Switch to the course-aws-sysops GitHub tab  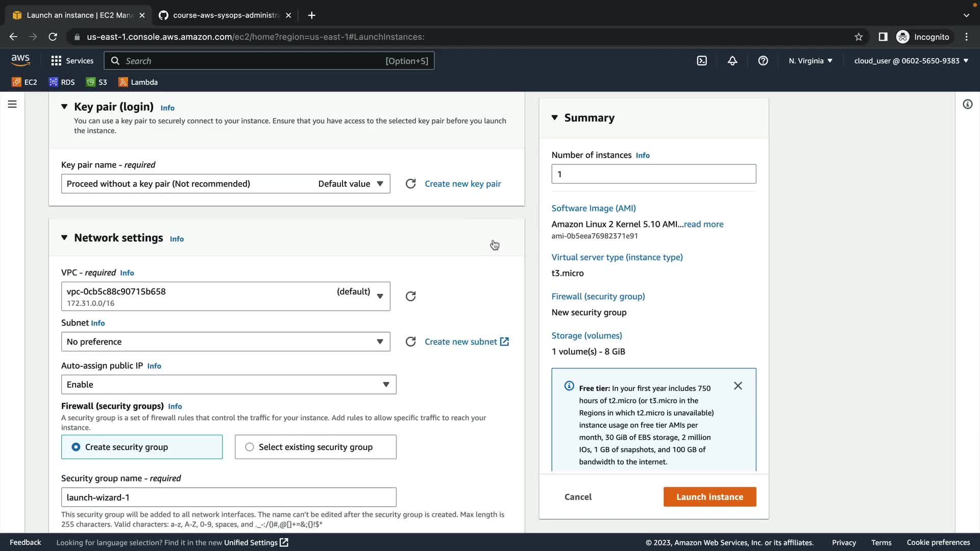[225, 15]
